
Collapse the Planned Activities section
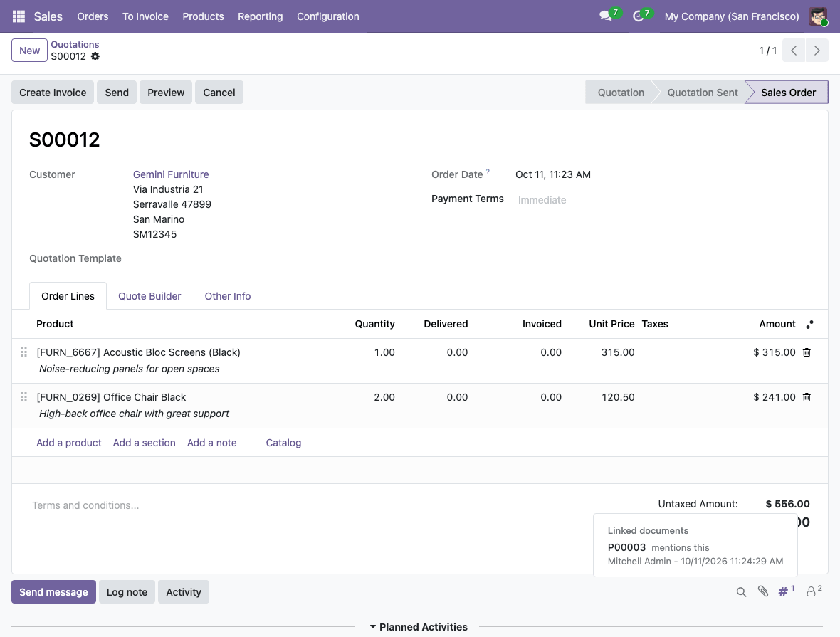[419, 627]
